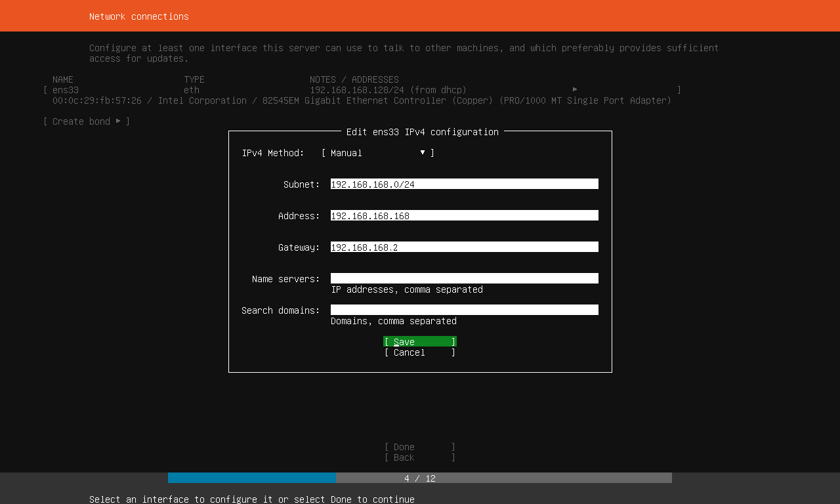Image resolution: width=840 pixels, height=504 pixels.
Task: Click the Subnet input field
Action: 464,184
